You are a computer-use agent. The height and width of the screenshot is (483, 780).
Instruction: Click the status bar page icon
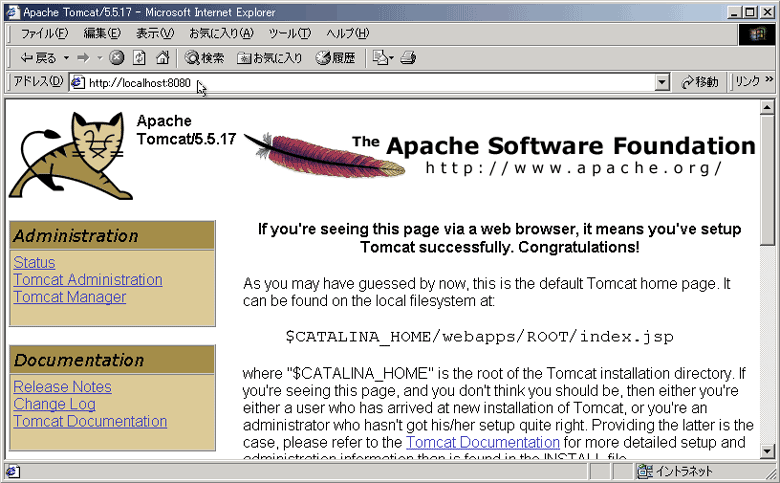point(13,471)
